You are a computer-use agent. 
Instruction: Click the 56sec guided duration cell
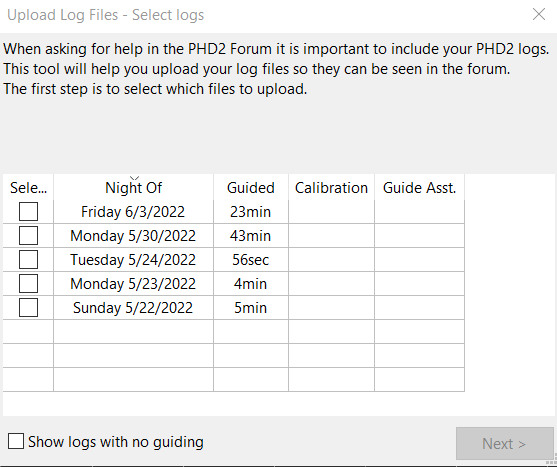coord(251,260)
